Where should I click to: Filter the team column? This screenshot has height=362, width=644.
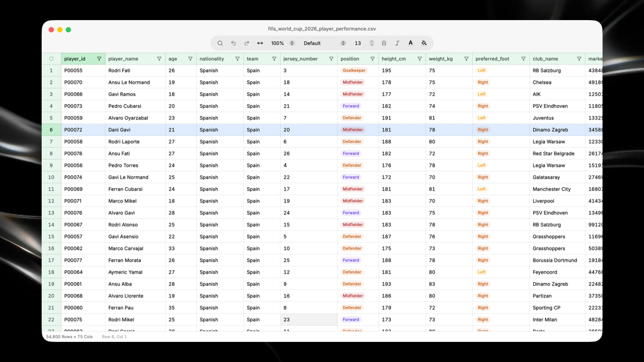coord(274,59)
